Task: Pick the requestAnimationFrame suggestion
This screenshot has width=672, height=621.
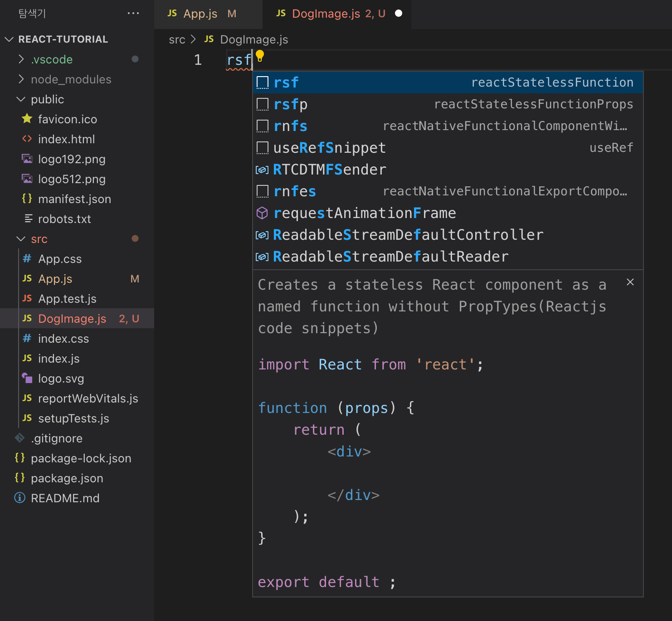Action: pyautogui.click(x=448, y=213)
